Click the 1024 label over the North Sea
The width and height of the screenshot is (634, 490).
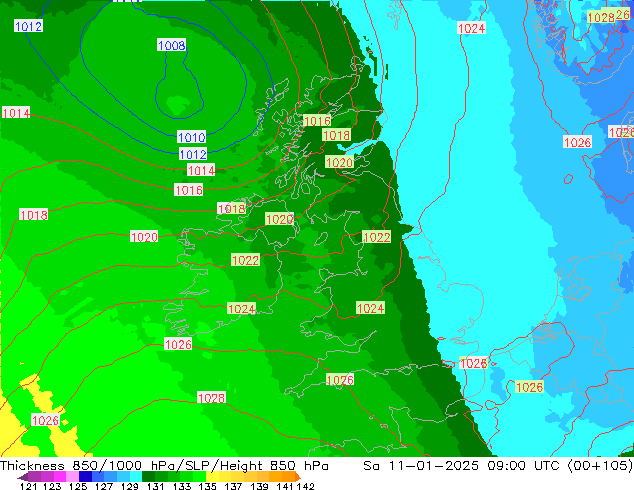tap(471, 28)
